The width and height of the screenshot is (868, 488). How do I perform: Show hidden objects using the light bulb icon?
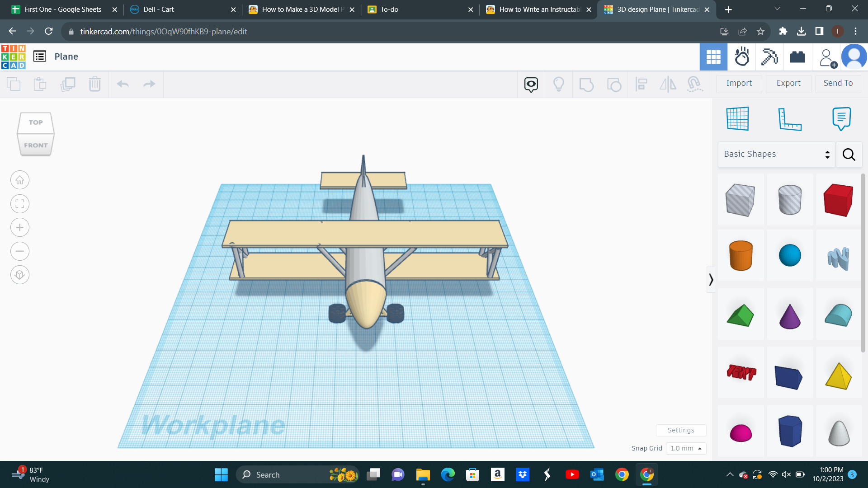(x=559, y=84)
